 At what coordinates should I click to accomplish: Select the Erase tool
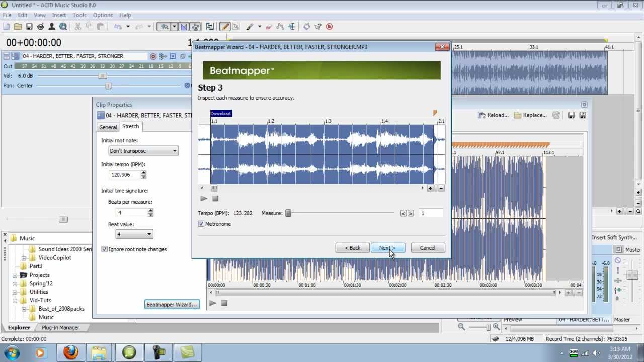(x=268, y=27)
